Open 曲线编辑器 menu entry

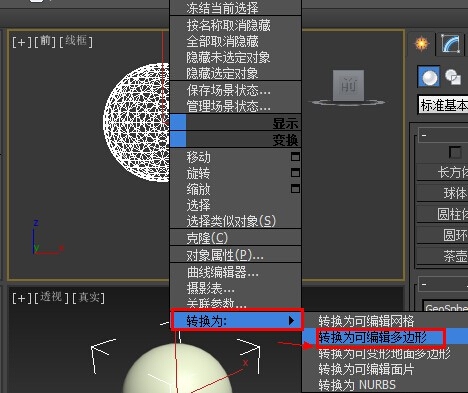235,272
